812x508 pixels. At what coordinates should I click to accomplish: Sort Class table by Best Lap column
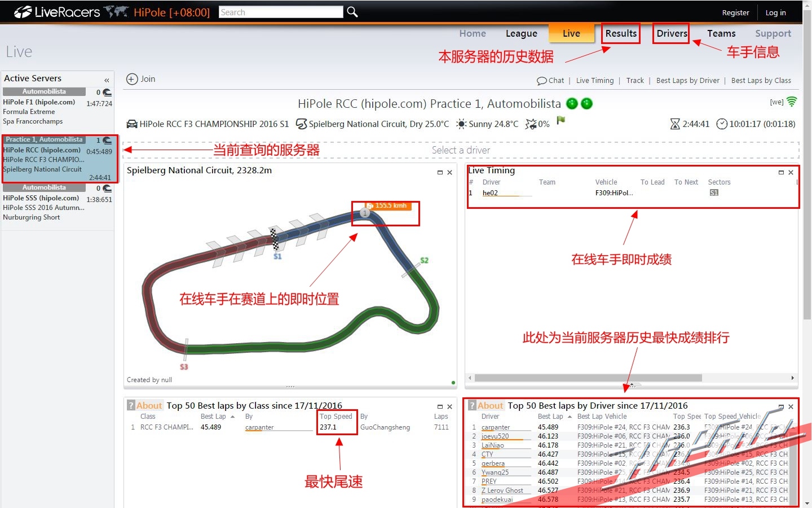(x=213, y=417)
